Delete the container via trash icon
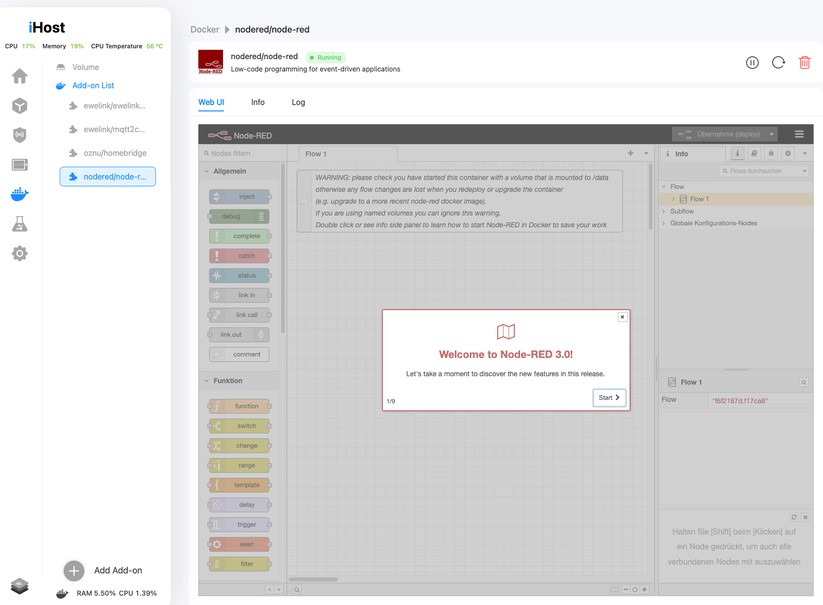Screen dimensions: 823x605 point(804,62)
